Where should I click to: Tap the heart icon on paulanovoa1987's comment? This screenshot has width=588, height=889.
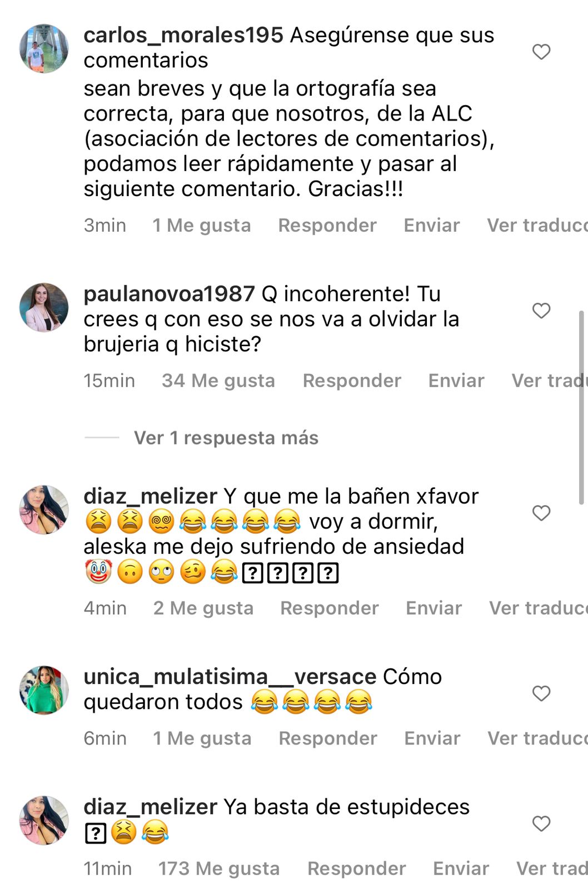click(541, 310)
